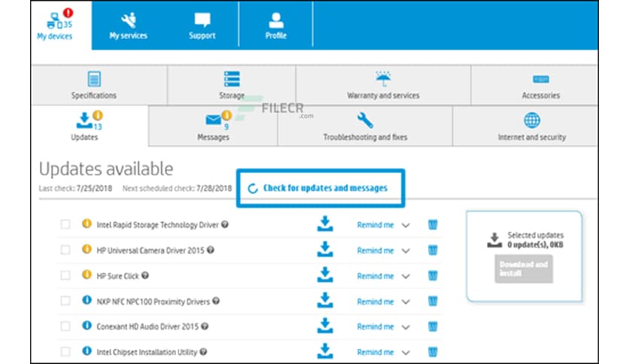629x364 pixels.
Task: Open the Support tab
Action: click(202, 26)
